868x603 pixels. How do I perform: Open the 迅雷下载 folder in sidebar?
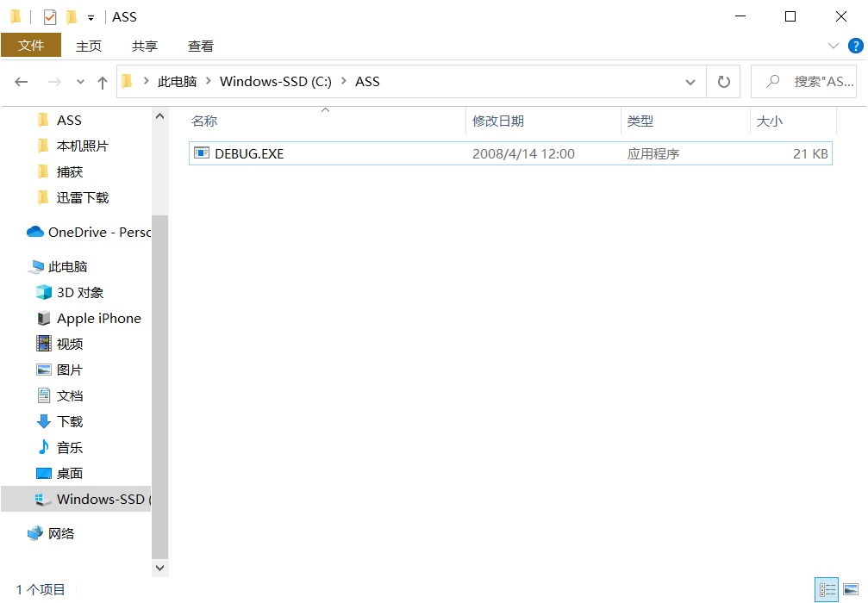[x=83, y=197]
